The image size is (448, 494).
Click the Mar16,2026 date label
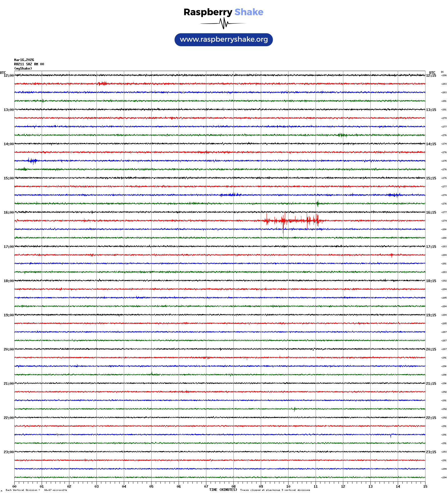pos(24,60)
